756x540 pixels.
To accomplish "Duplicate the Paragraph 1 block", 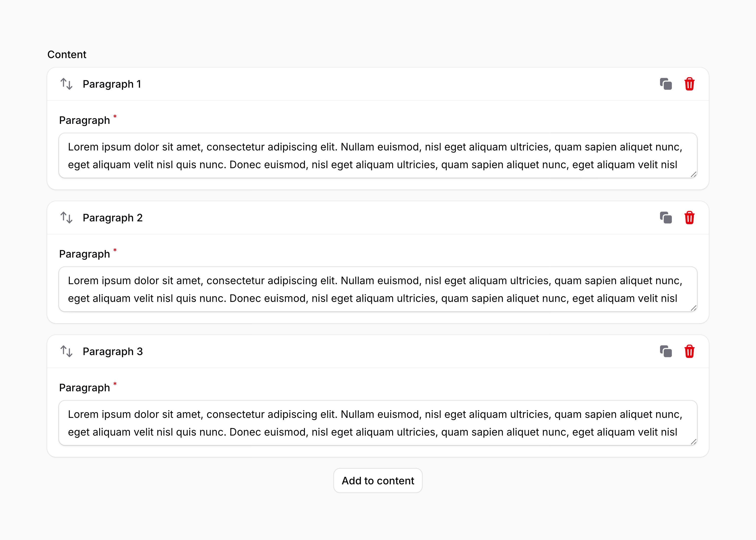I will 666,84.
